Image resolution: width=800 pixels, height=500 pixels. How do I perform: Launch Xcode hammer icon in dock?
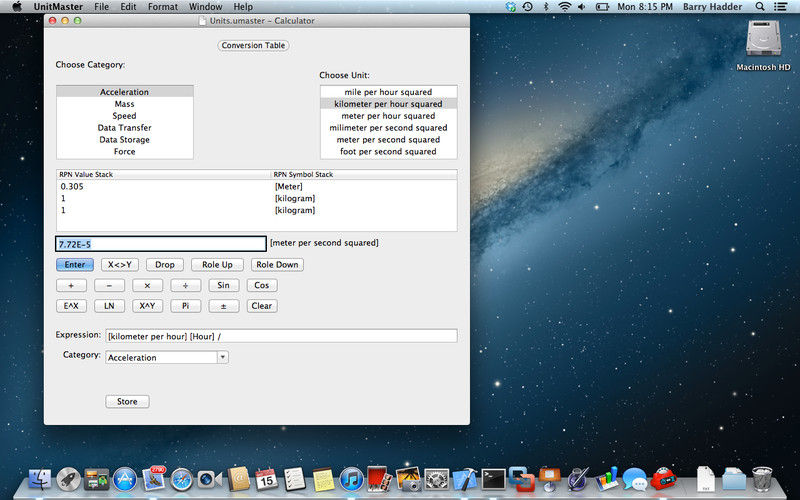coord(465,480)
